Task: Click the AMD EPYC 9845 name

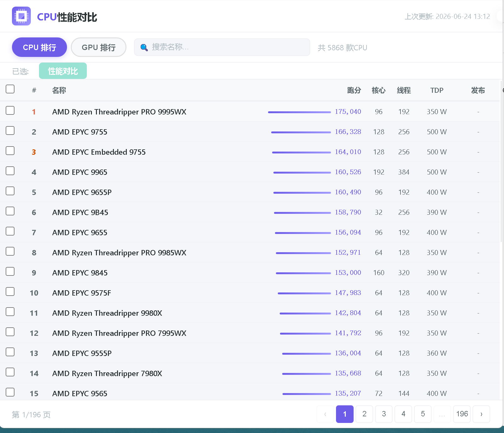Action: [x=80, y=273]
